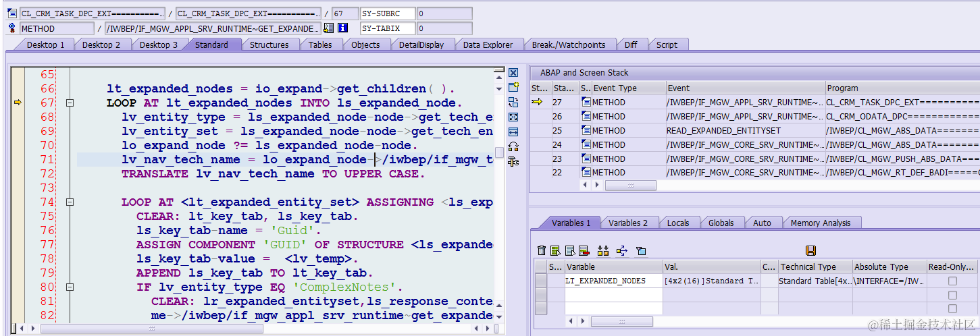Click the METHOD icon in stack row 24

pos(586,145)
